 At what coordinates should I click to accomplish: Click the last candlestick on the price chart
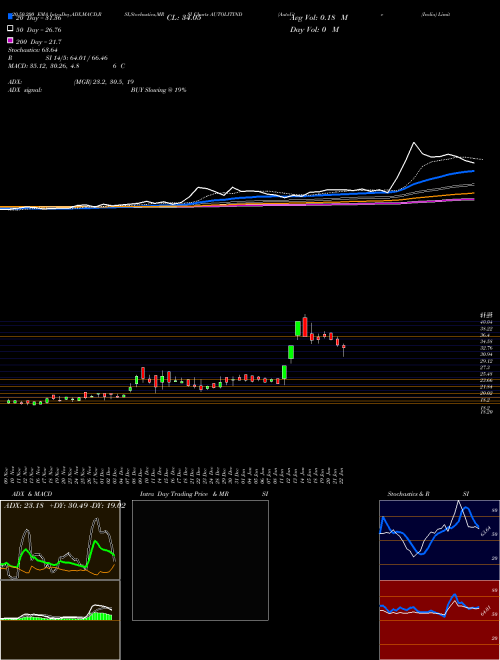344,348
